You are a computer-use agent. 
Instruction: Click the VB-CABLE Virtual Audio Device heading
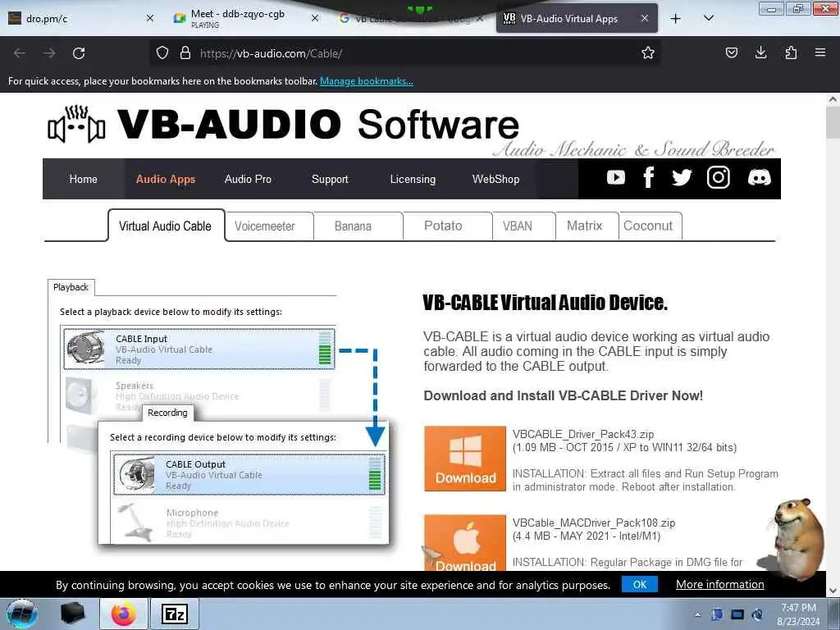click(x=545, y=303)
